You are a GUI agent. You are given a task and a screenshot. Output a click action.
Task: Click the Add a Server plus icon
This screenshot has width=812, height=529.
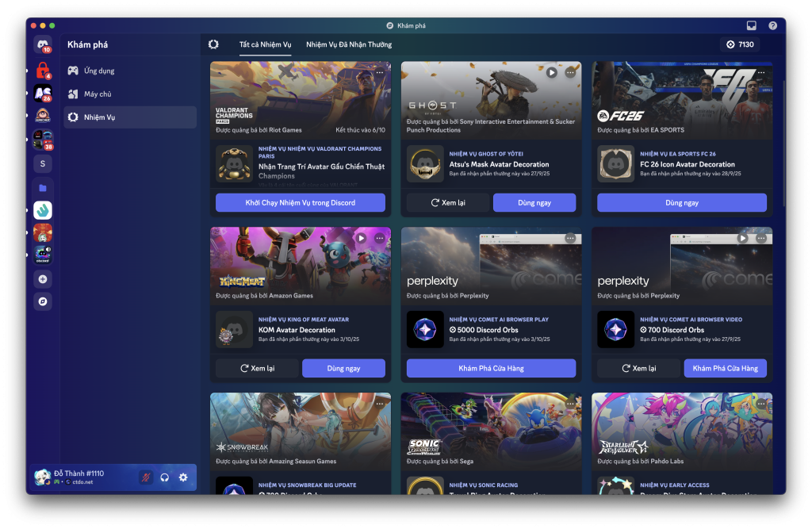click(x=43, y=279)
